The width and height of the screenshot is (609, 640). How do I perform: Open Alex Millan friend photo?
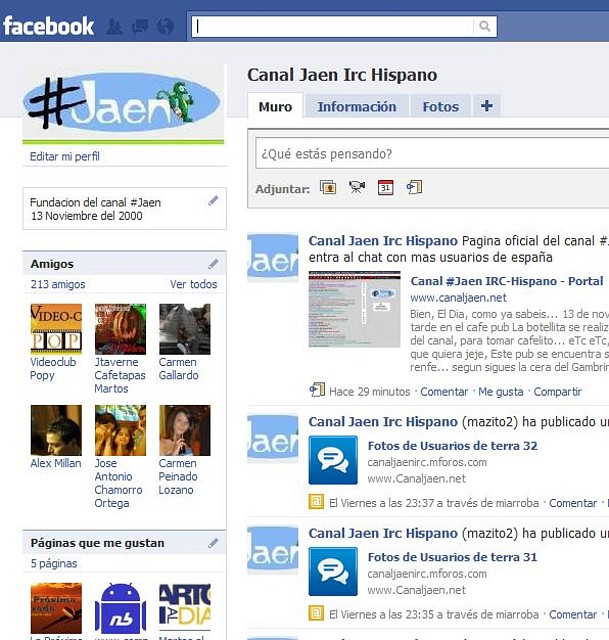tap(56, 430)
